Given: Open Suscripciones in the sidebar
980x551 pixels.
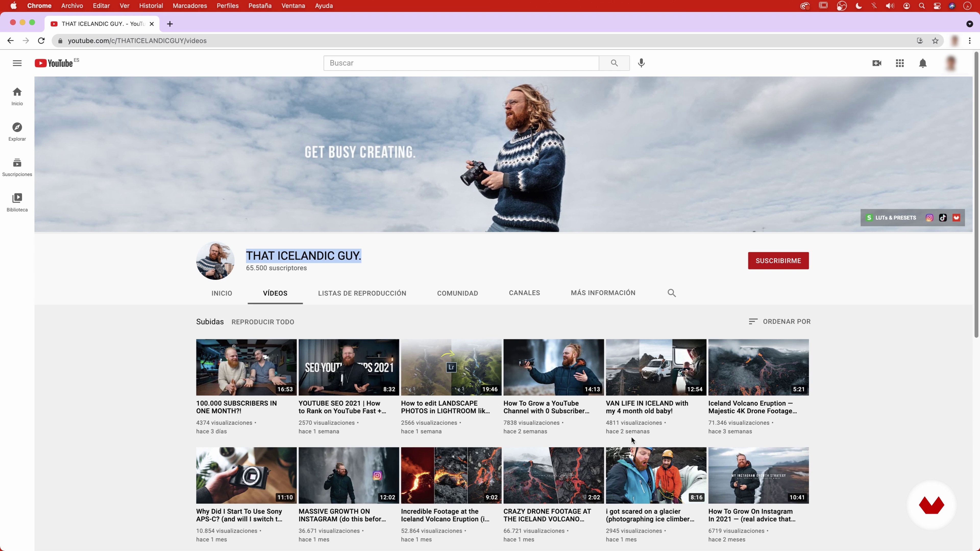Looking at the screenshot, I should pyautogui.click(x=17, y=167).
